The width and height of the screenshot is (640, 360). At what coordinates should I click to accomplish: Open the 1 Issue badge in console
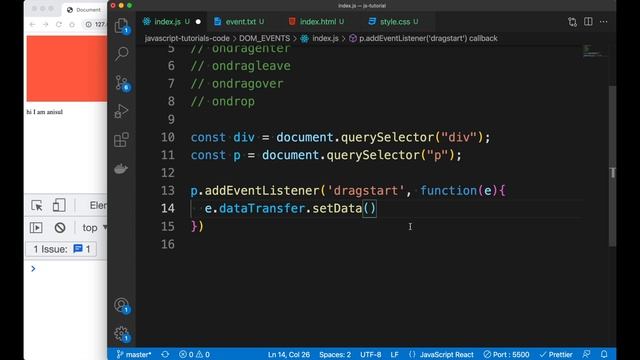click(x=61, y=249)
